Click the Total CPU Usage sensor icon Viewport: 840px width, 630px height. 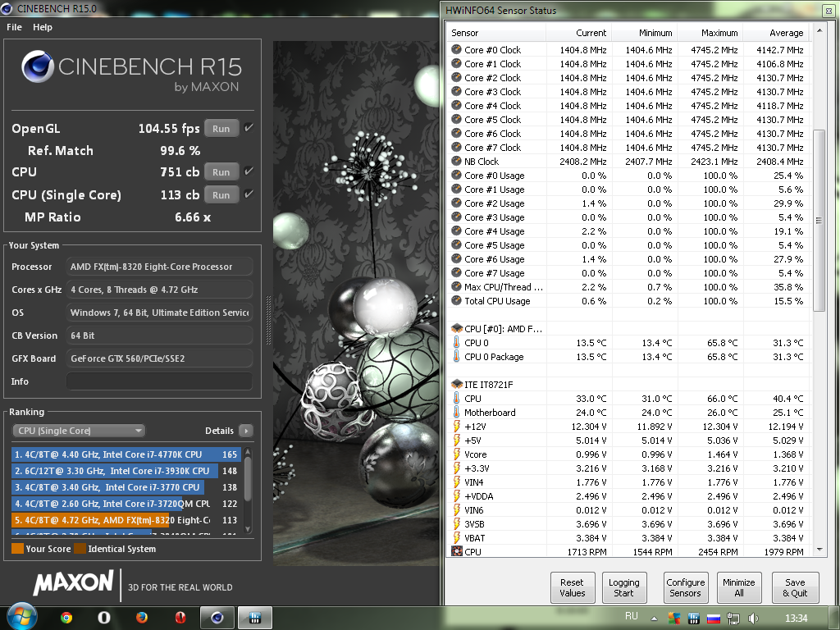[x=456, y=300]
